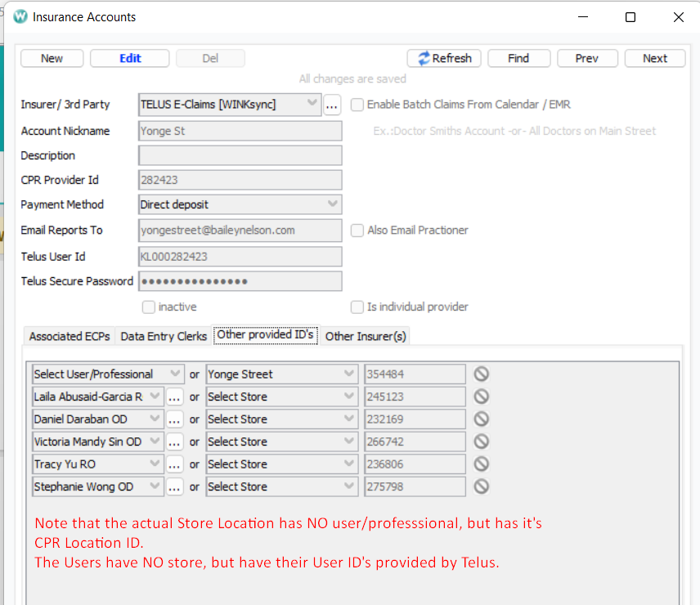
Task: Enable Batch Claims From Calendar / EMR checkbox
Action: tap(357, 105)
